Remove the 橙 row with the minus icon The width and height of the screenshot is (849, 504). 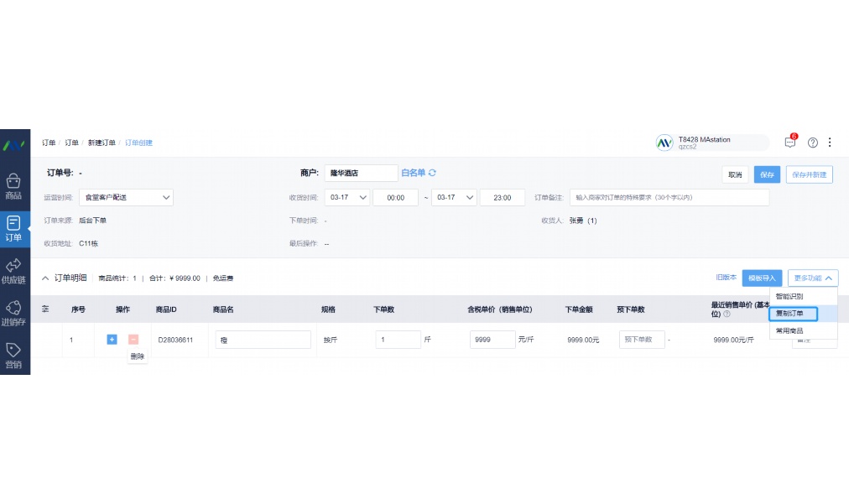pyautogui.click(x=133, y=340)
